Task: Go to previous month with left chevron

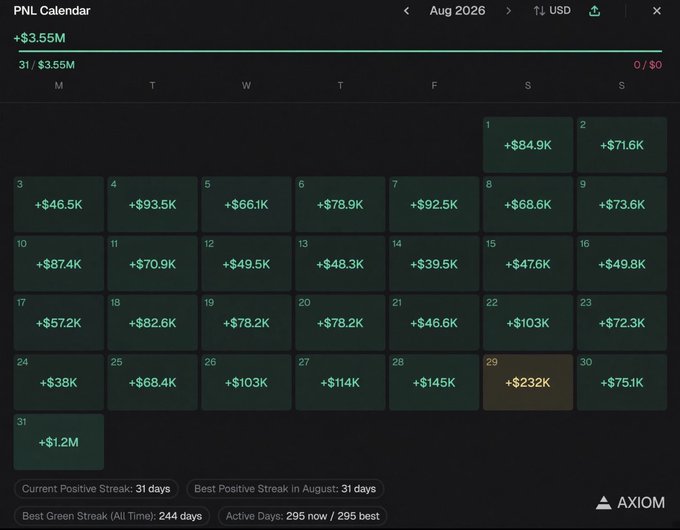Action: tap(406, 11)
